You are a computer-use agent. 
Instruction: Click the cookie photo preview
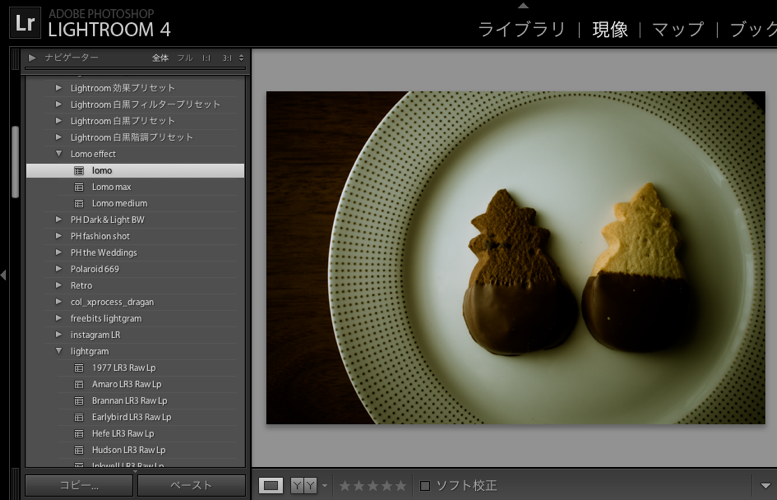515,257
